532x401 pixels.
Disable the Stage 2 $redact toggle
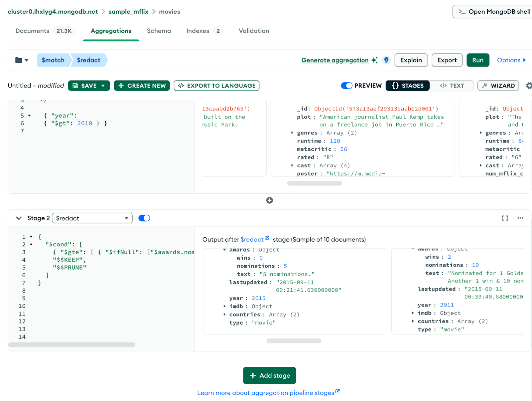point(144,218)
